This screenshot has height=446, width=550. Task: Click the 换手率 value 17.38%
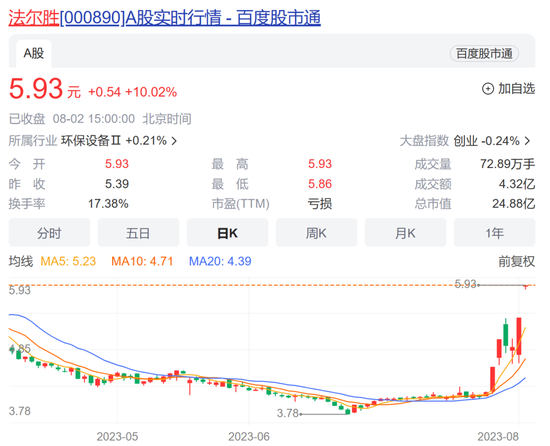click(x=108, y=204)
